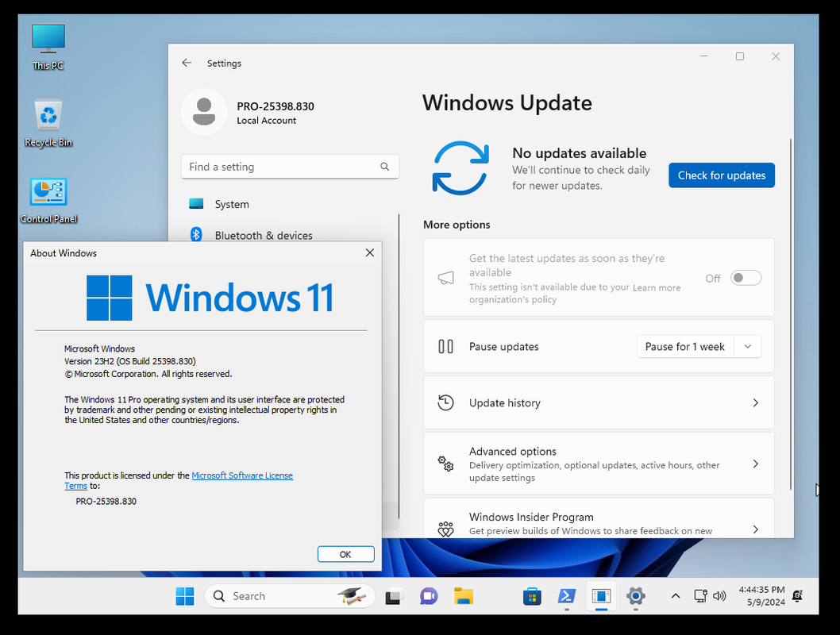Click the Find a setting search box
The width and height of the screenshot is (840, 635).
tap(290, 167)
